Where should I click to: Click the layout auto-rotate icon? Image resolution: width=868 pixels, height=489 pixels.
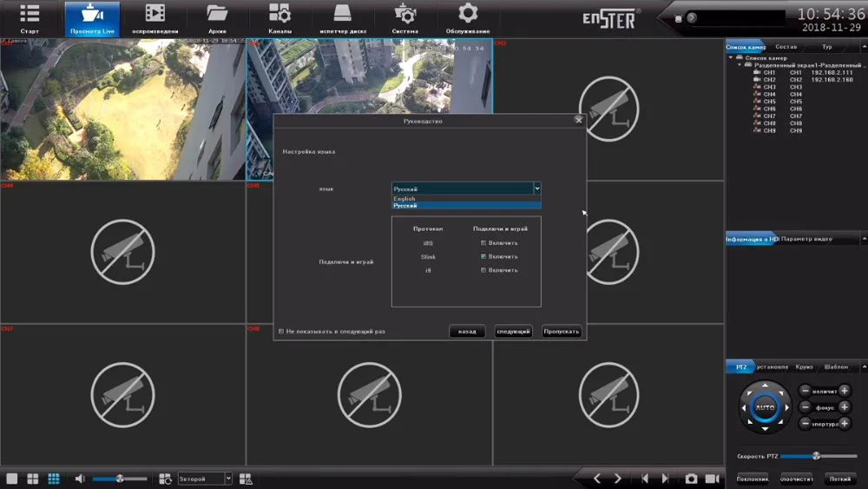pyautogui.click(x=165, y=479)
